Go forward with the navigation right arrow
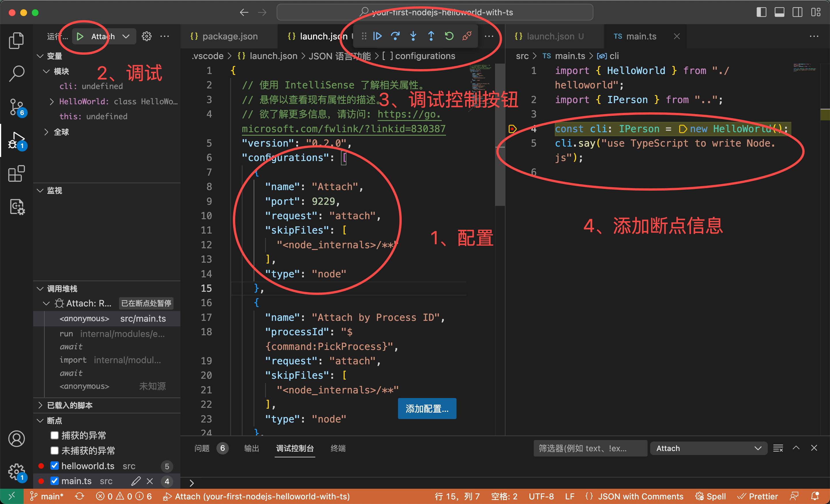The height and width of the screenshot is (504, 830). click(x=262, y=12)
